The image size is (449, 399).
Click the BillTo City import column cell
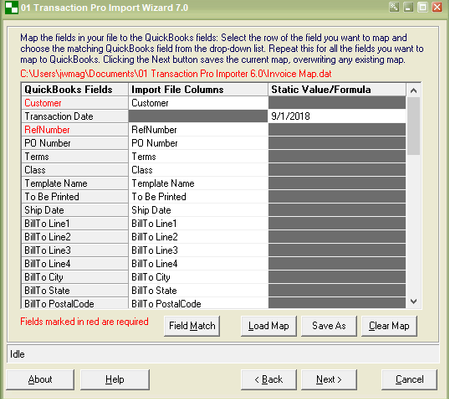click(198, 277)
